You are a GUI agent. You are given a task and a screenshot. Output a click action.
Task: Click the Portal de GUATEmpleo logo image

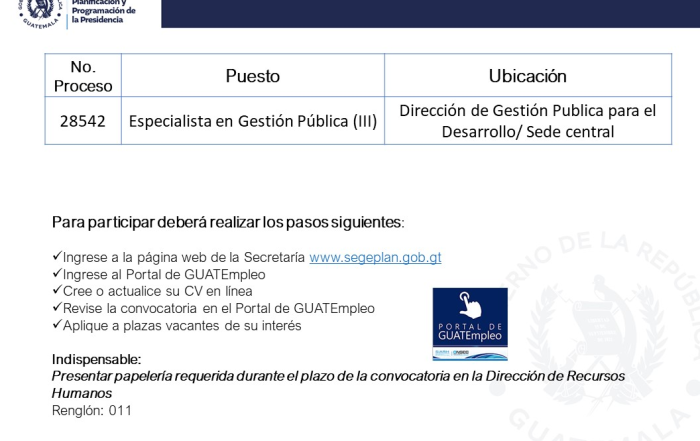point(470,324)
